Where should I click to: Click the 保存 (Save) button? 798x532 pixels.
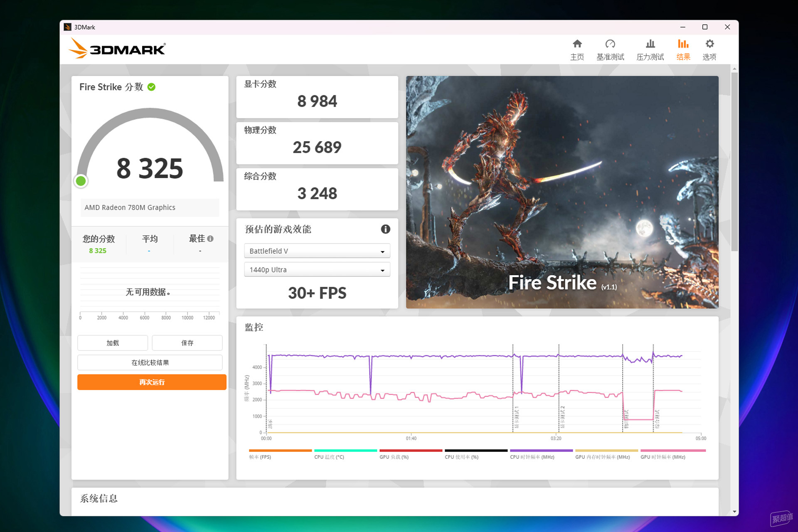tap(187, 343)
